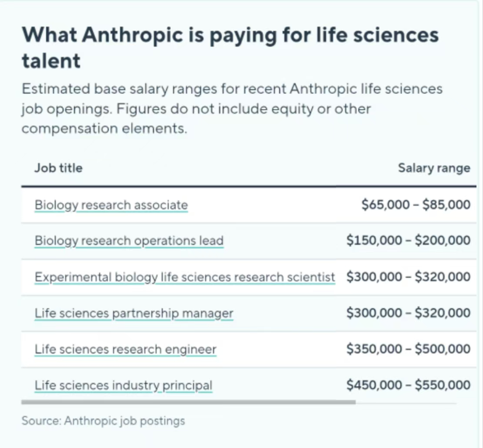Open Life sciences partnership manager link
The height and width of the screenshot is (448, 483).
click(134, 313)
